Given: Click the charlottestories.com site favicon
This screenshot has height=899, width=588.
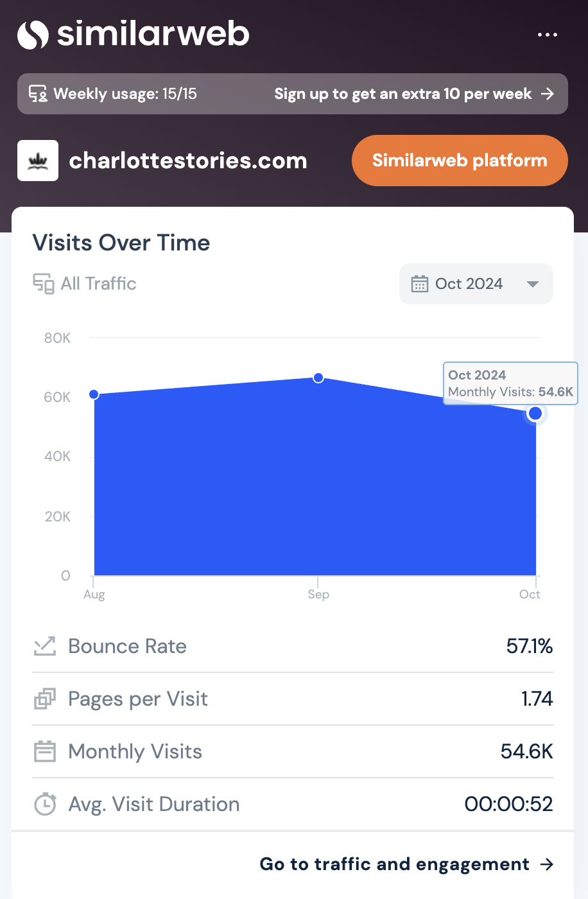Looking at the screenshot, I should coord(38,161).
